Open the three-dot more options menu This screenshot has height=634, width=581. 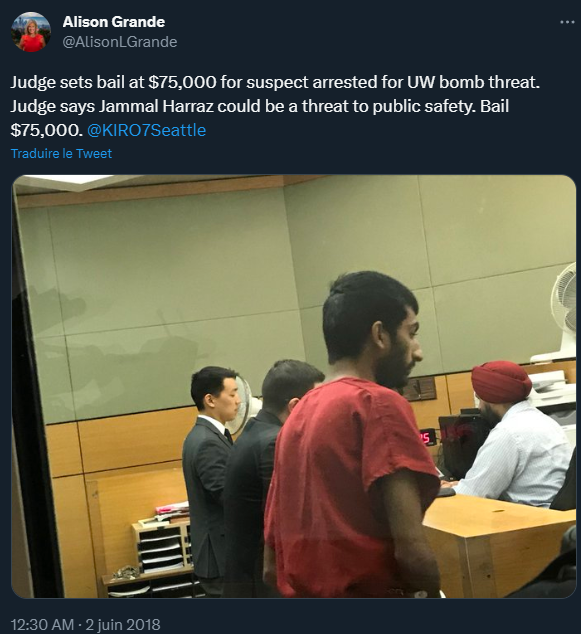tap(567, 22)
